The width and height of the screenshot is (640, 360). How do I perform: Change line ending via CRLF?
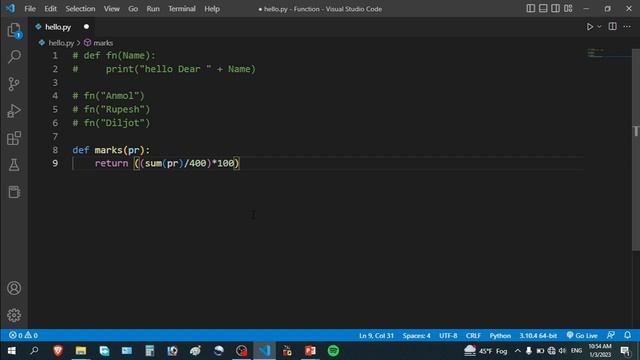click(x=473, y=336)
